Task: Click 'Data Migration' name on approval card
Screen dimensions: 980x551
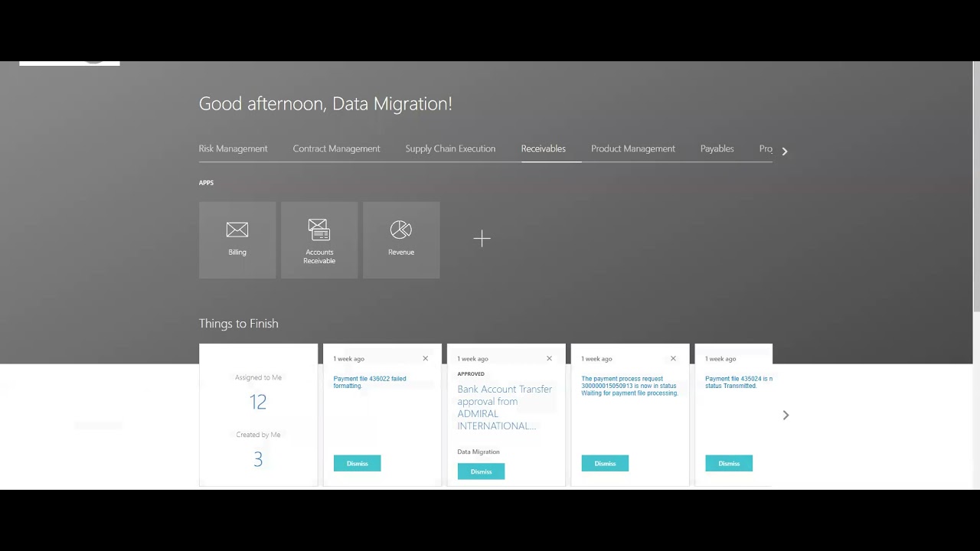Action: pos(479,452)
